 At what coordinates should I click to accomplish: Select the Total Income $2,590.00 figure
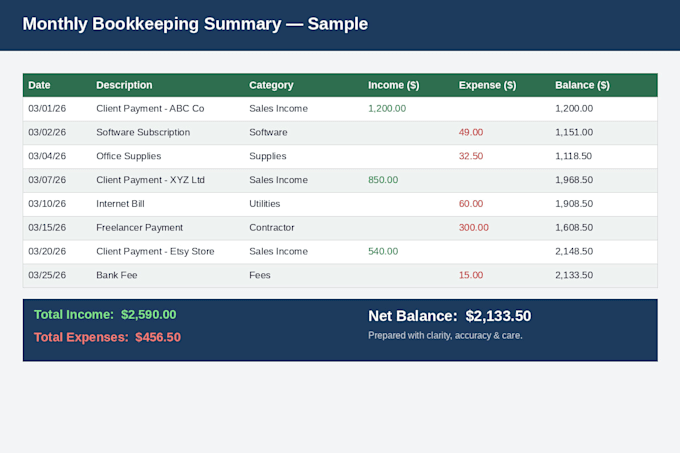[x=105, y=315]
